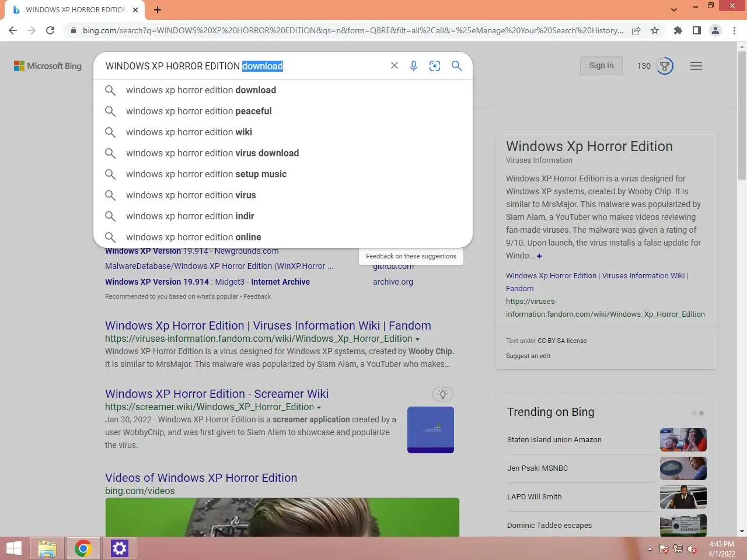
Task: Select suggestion 'windows xp horror edition wiki'
Action: click(283, 132)
